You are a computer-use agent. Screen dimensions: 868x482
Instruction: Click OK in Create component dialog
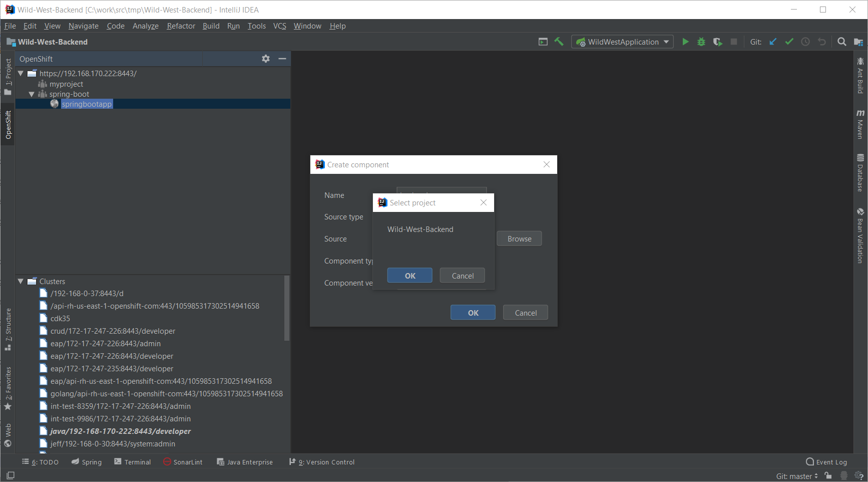(x=473, y=313)
